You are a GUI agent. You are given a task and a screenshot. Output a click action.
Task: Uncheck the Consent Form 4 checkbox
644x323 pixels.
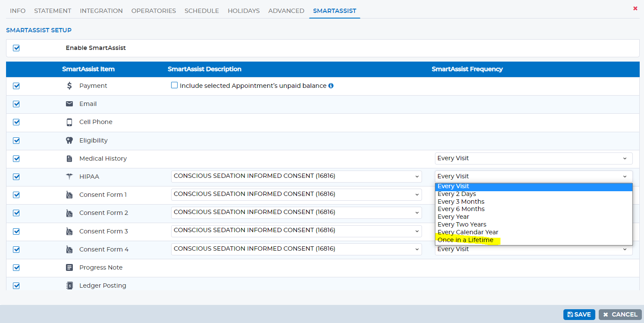tap(16, 249)
